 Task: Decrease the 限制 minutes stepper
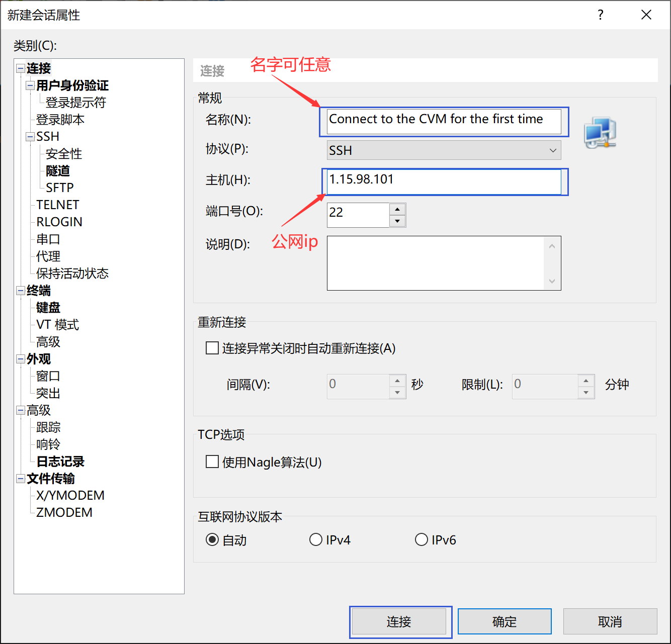[x=586, y=393]
